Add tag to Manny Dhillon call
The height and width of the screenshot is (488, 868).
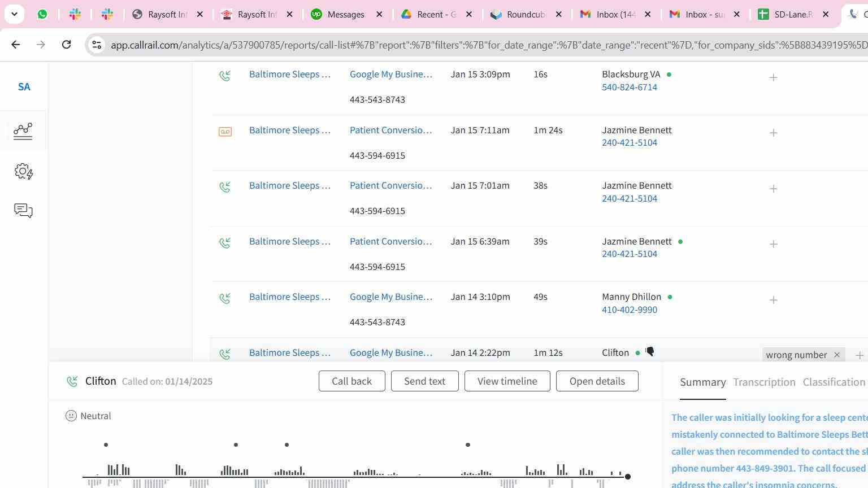click(x=773, y=300)
